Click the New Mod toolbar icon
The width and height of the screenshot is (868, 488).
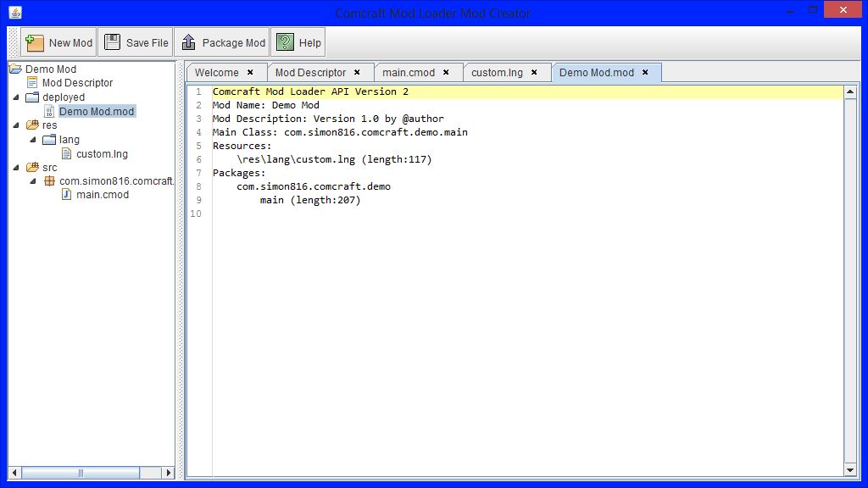[x=34, y=42]
